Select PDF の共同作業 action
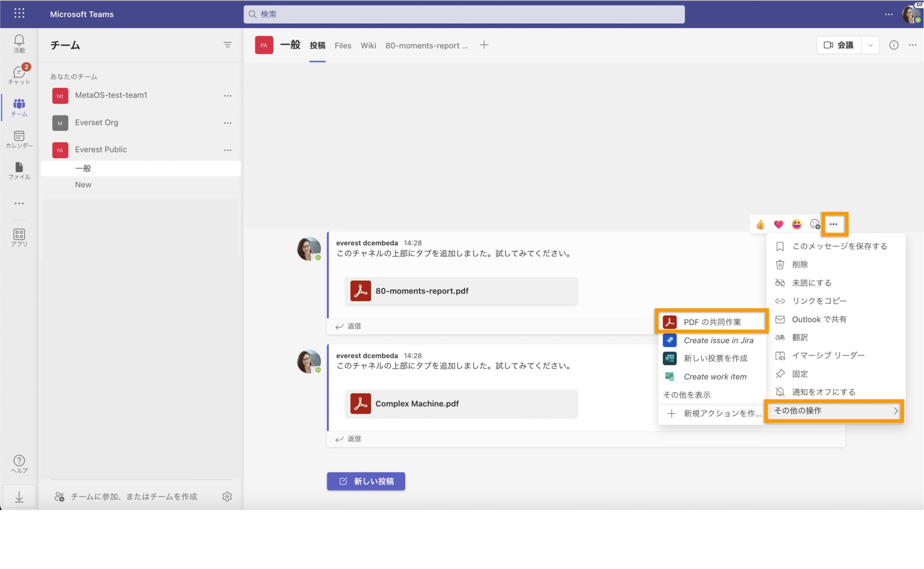 [x=711, y=322]
